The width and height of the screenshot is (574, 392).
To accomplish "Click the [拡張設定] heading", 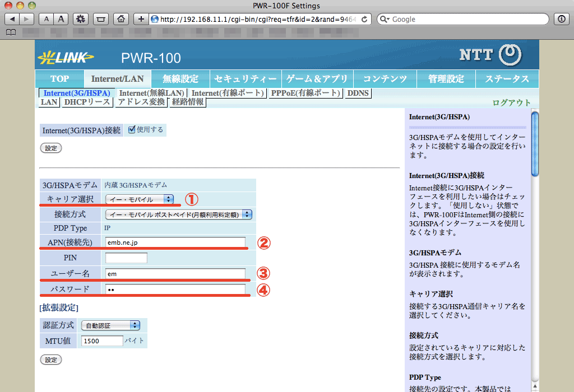I will tap(59, 307).
